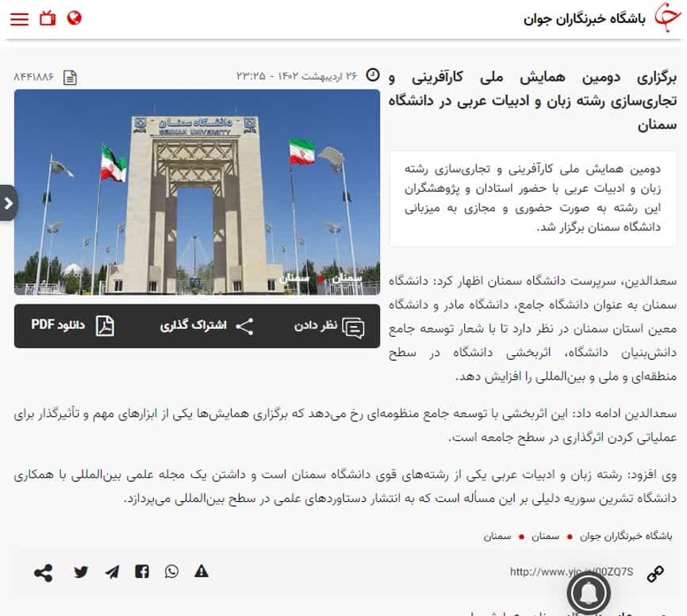Click the notification bell button

pos(589,593)
